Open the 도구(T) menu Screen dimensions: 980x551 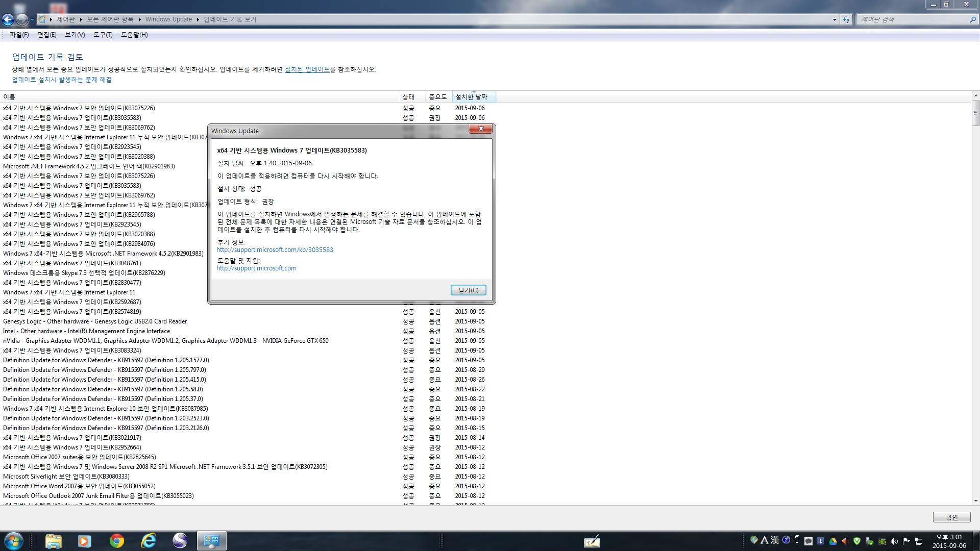click(x=103, y=35)
